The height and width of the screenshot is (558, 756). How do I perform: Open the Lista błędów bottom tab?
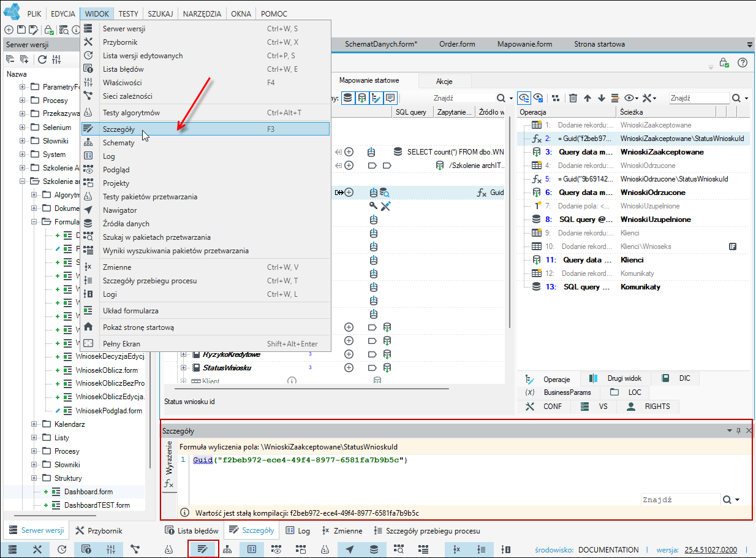[192, 531]
